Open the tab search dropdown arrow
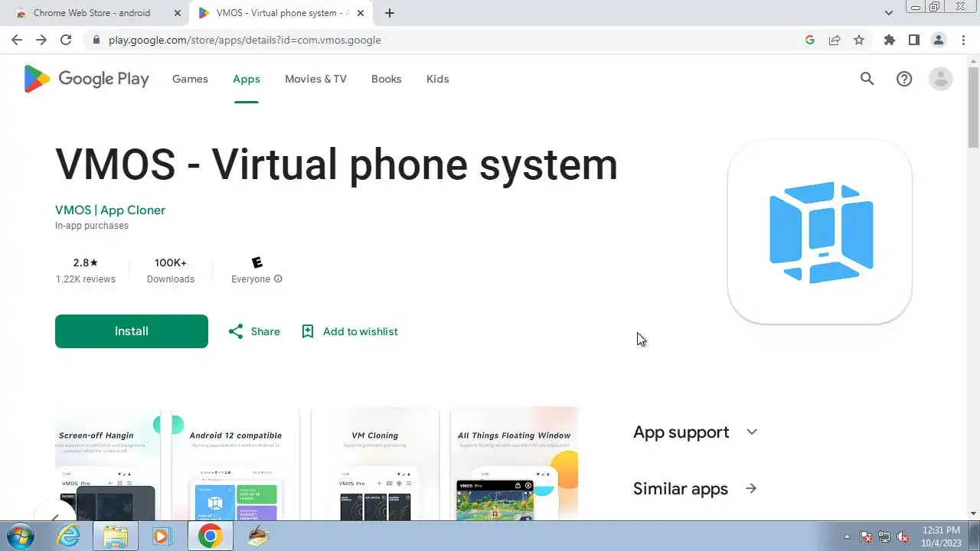The height and width of the screenshot is (551, 980). (889, 13)
